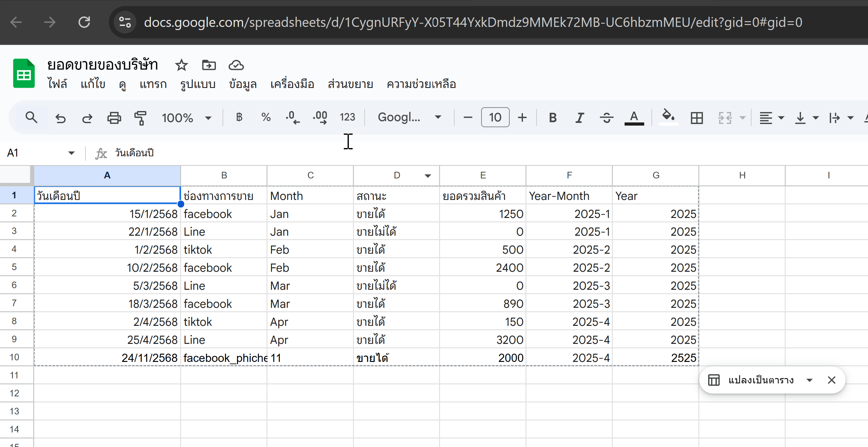Decrease decimal places
This screenshot has height=447, width=868.
[292, 118]
